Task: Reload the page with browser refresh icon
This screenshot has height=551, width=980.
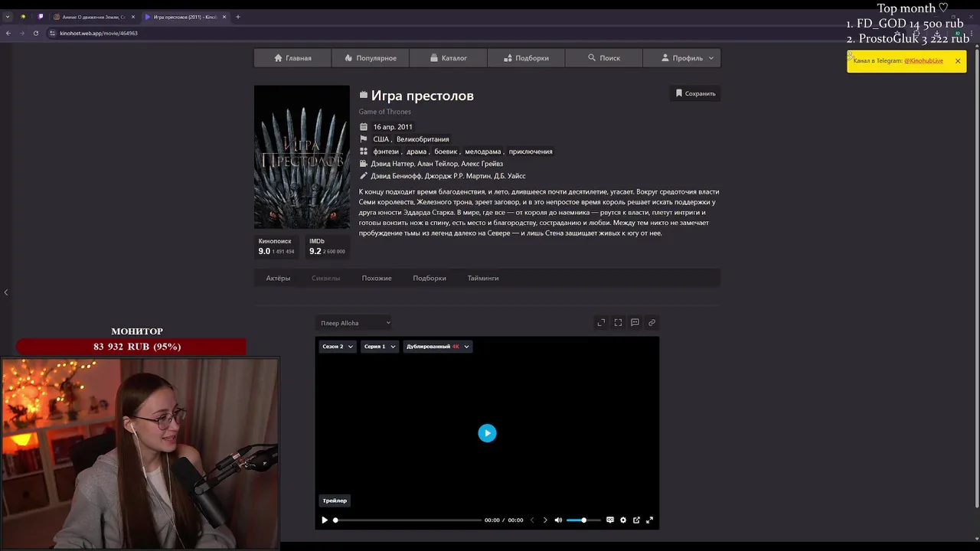Action: 36,33
